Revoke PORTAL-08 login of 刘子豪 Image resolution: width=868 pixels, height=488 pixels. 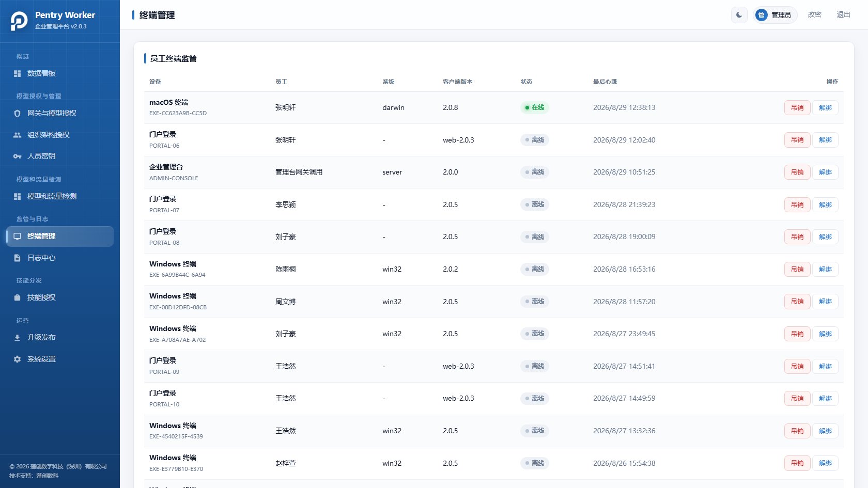[797, 237]
